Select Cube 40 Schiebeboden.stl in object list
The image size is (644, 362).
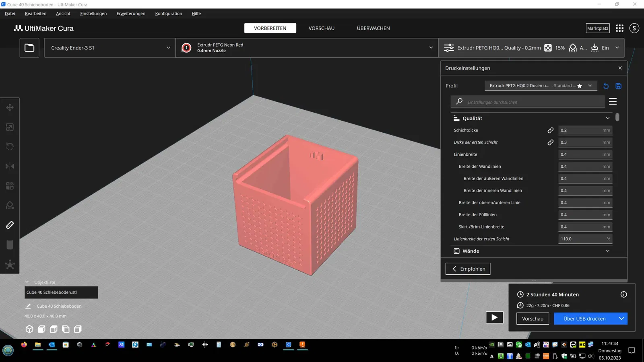[x=61, y=292]
